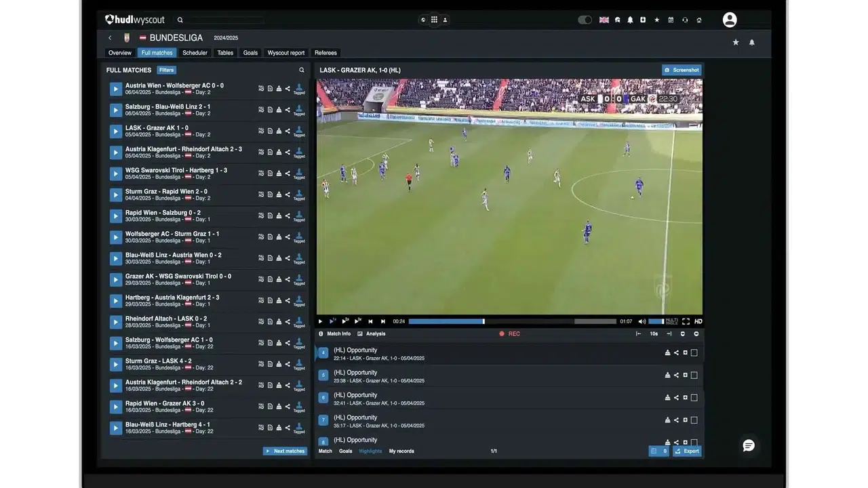Tick the 35:17 Opportunity clip checkbox
868x488 pixels.
694,420
